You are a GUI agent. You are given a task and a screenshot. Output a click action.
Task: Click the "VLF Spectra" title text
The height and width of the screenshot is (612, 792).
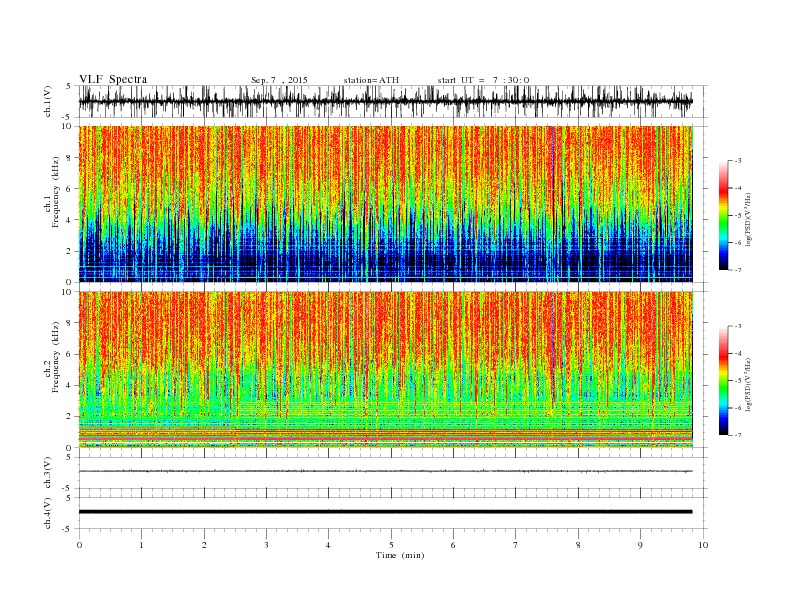click(113, 79)
